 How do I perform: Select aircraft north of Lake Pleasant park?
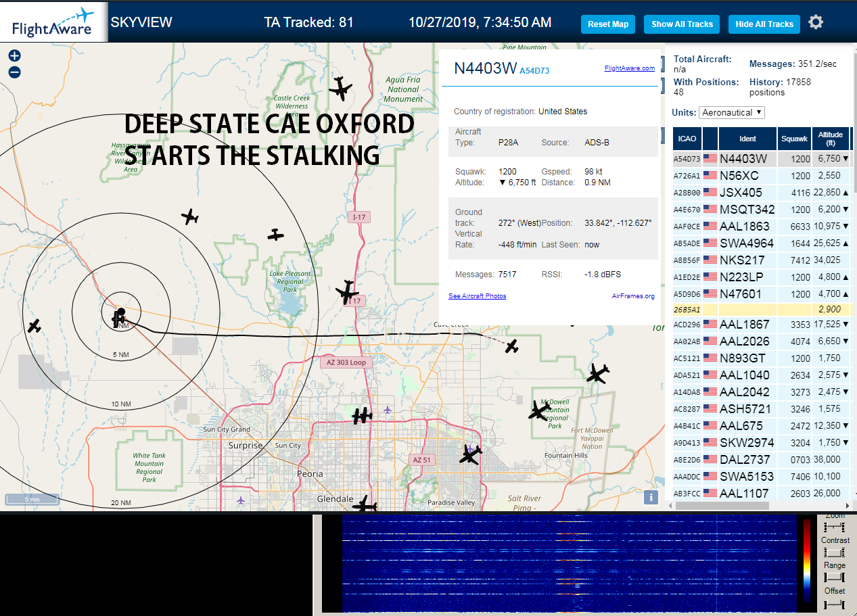[275, 235]
